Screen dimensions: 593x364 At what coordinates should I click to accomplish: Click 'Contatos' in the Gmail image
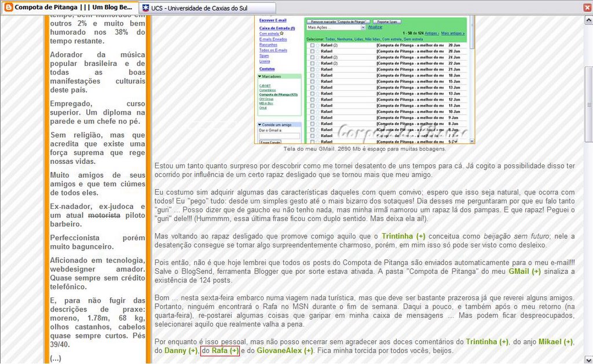click(267, 69)
